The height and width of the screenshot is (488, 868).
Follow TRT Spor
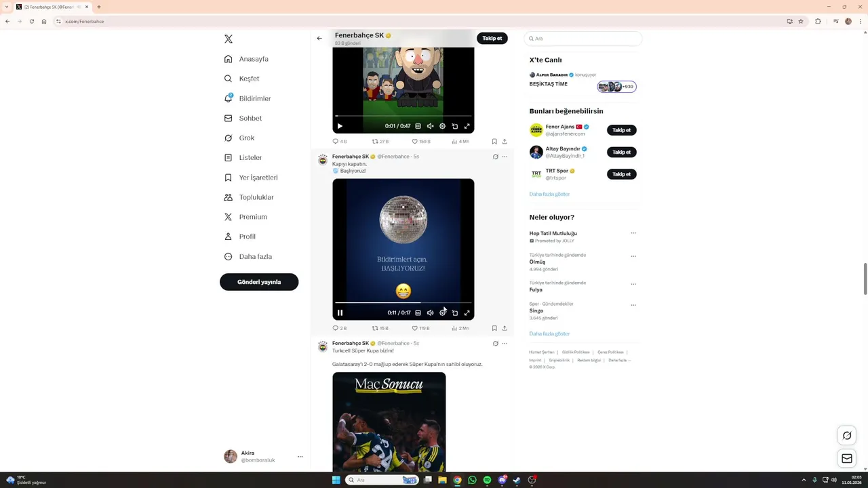click(621, 174)
